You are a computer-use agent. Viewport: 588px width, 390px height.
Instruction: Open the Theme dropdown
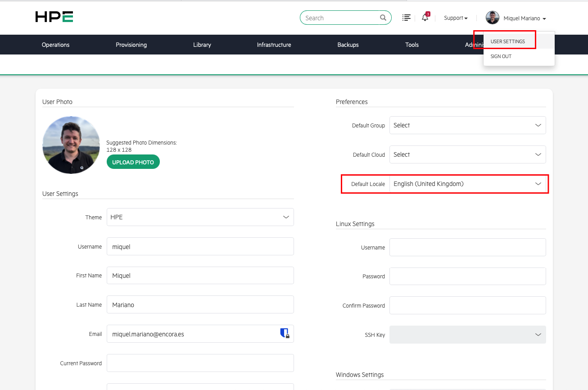200,217
